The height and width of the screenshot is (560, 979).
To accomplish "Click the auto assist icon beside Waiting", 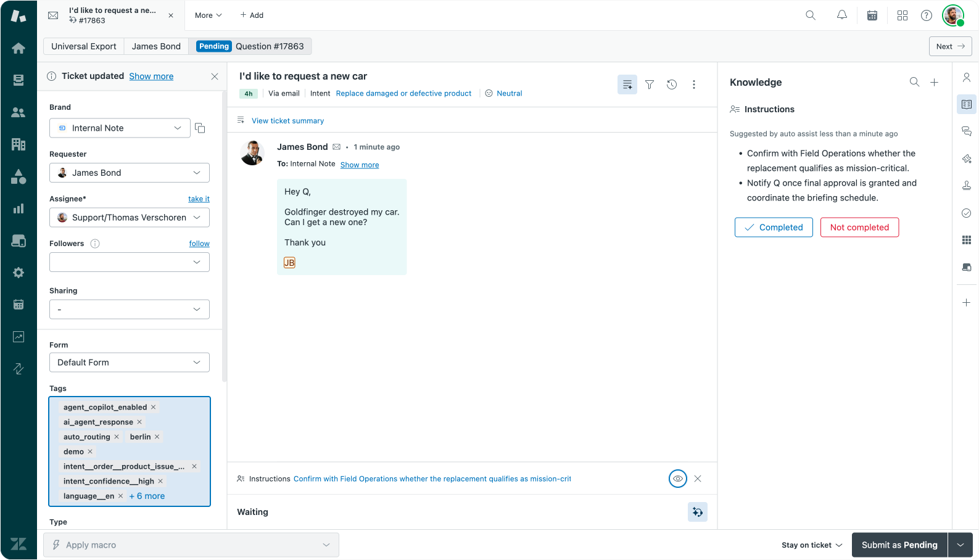I will point(698,512).
